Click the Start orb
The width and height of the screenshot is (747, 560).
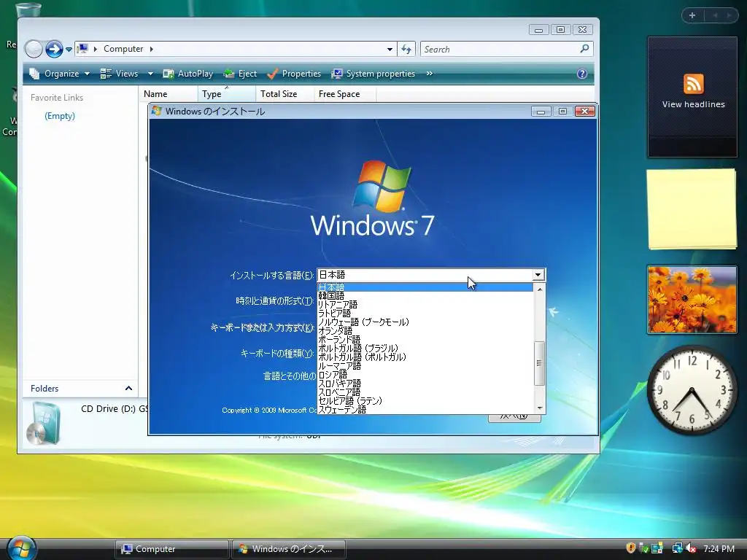point(21,548)
